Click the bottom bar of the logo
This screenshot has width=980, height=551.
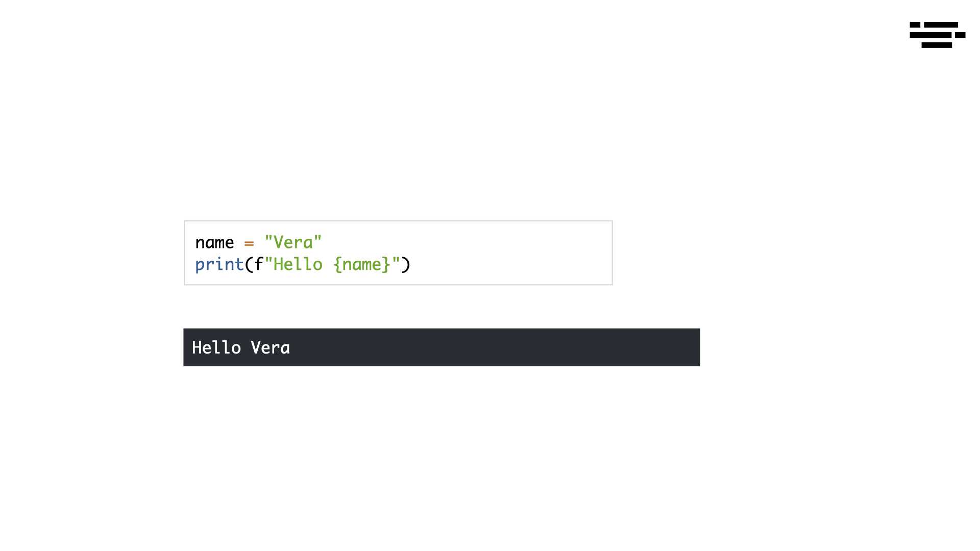[x=937, y=45]
